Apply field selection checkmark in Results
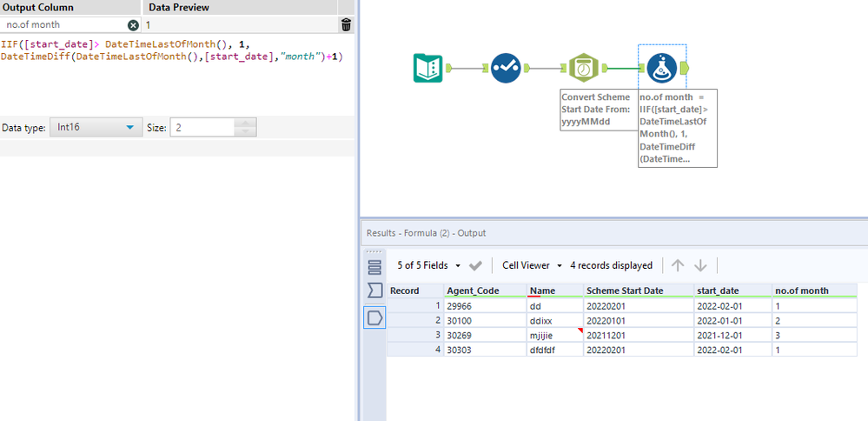This screenshot has height=421, width=868. tap(475, 266)
